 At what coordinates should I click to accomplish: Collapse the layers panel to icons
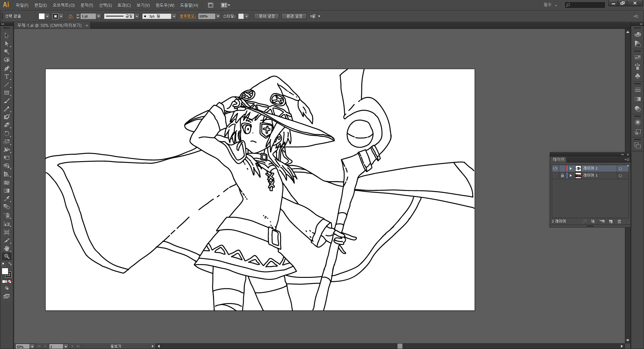pos(623,155)
